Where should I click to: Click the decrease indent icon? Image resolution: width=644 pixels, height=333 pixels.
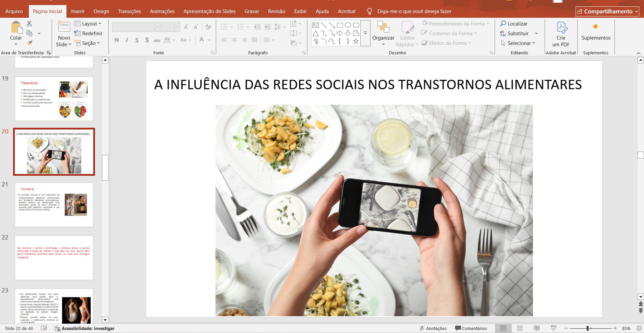pos(257,27)
